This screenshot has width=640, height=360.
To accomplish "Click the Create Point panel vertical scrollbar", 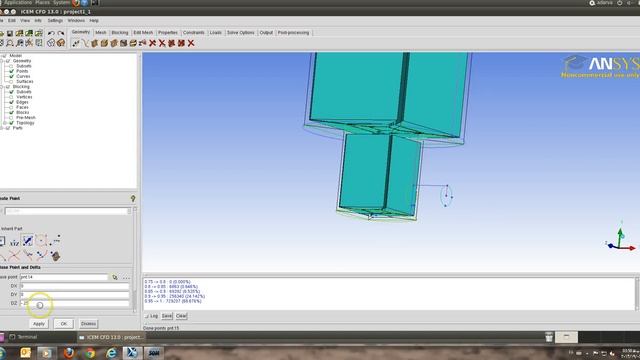I will click(135, 260).
